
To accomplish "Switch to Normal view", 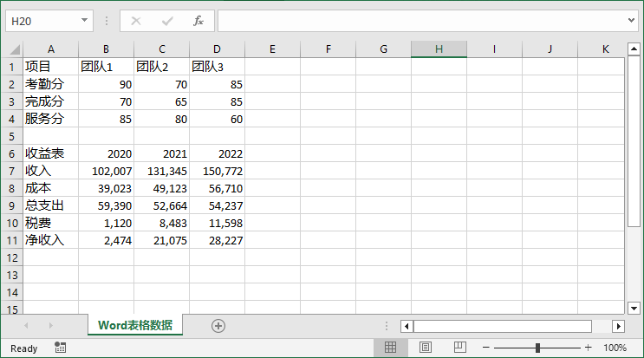I will pos(390,348).
